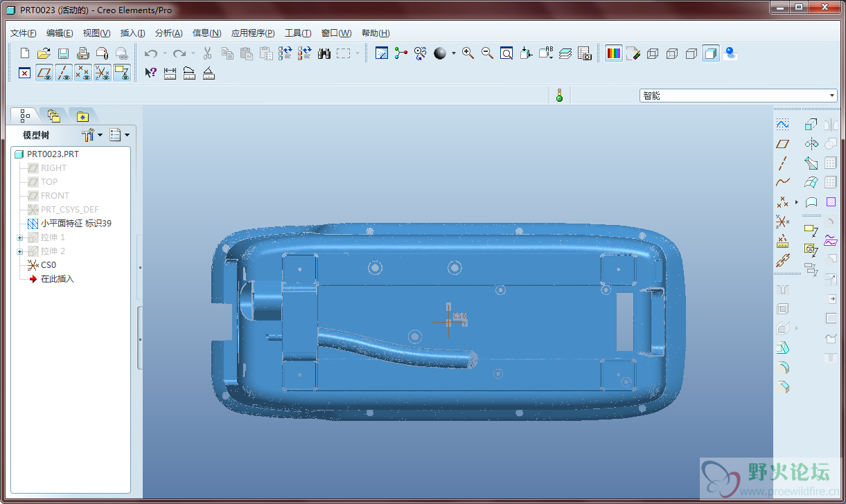Expand the 拉伸 2 feature node
Viewport: 846px width, 504px height.
[x=20, y=251]
